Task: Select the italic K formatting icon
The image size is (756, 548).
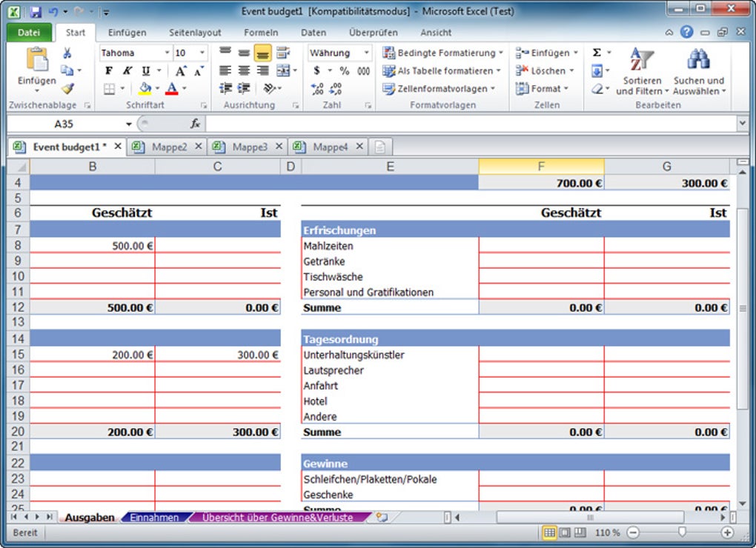Action: point(127,70)
